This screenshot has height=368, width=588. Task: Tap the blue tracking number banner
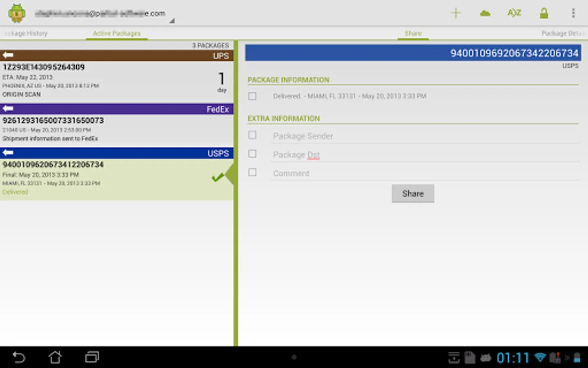tap(413, 53)
